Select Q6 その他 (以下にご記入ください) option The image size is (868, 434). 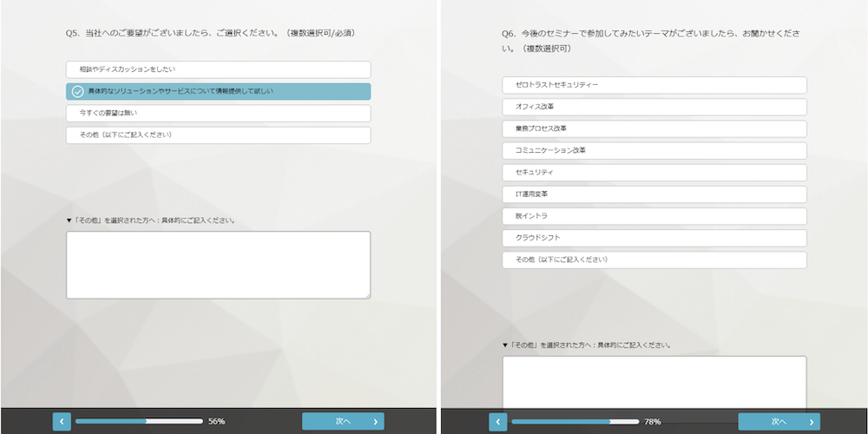654,260
